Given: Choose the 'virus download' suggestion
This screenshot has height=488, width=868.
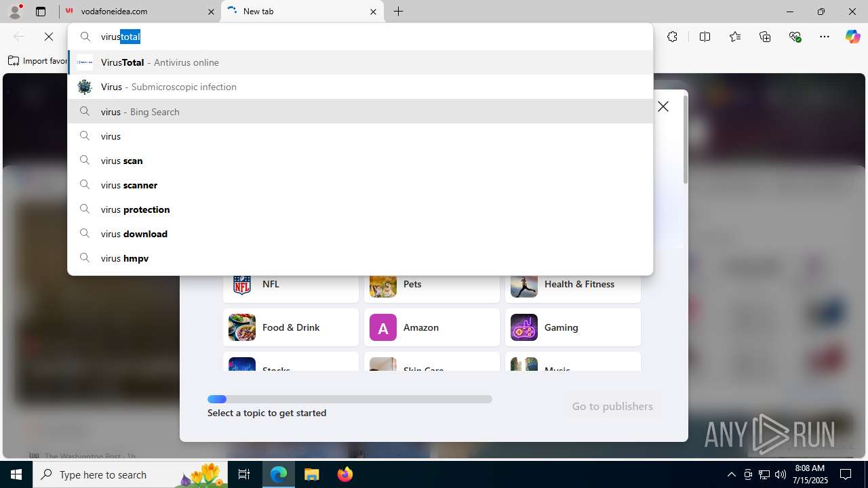Looking at the screenshot, I should click(x=360, y=234).
